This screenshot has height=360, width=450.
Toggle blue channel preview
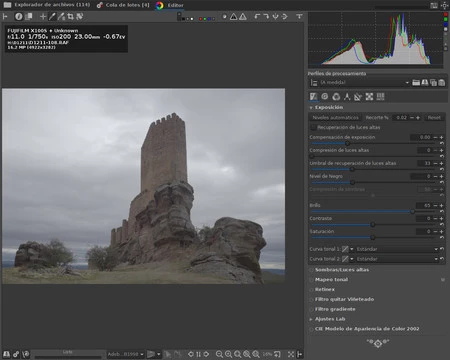point(209,19)
